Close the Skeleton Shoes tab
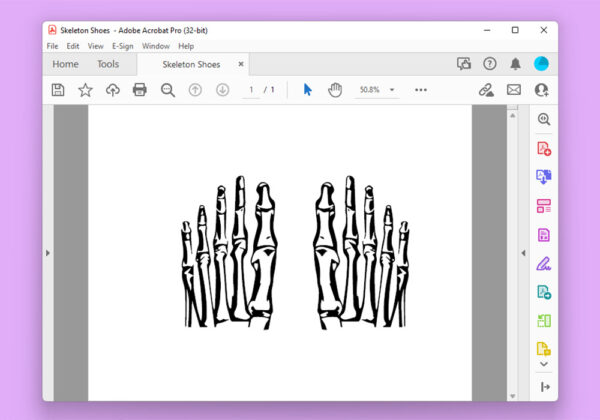The image size is (600, 420). click(x=241, y=64)
